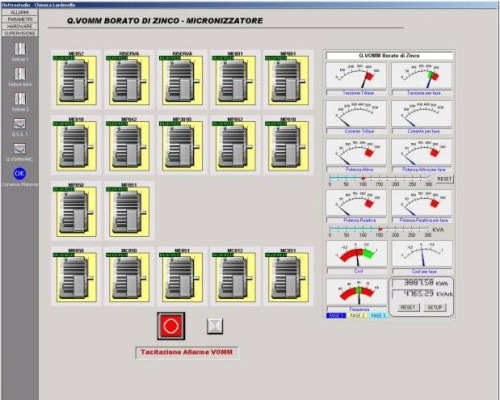Click the Tensione Trifase gauge
The width and height of the screenshot is (500, 400).
tap(356, 76)
